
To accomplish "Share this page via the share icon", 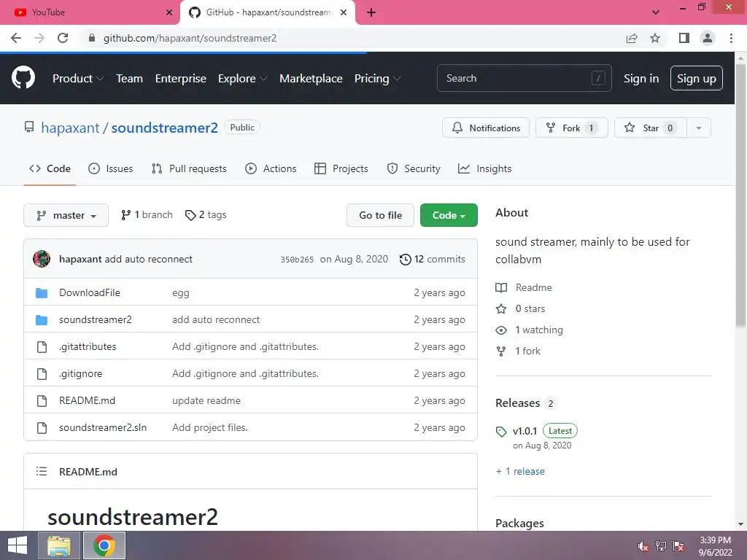I will point(632,38).
